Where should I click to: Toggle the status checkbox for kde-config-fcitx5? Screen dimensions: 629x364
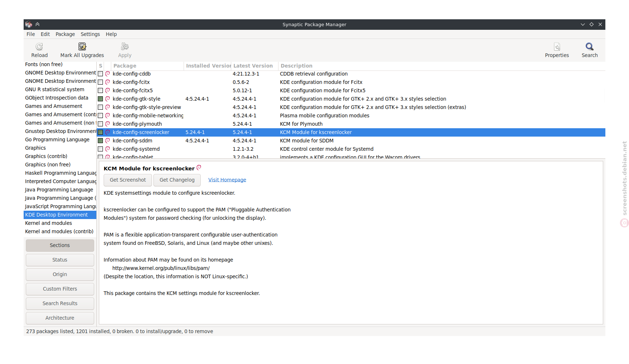pos(100,90)
